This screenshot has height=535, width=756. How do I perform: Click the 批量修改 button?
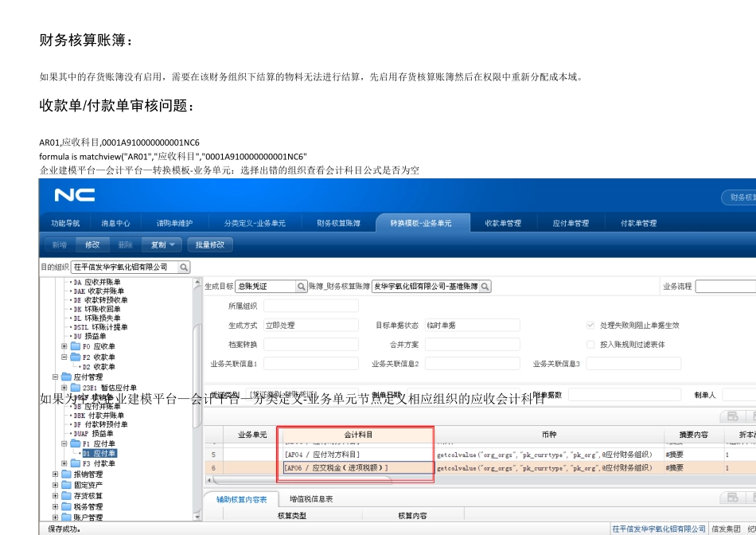[210, 245]
